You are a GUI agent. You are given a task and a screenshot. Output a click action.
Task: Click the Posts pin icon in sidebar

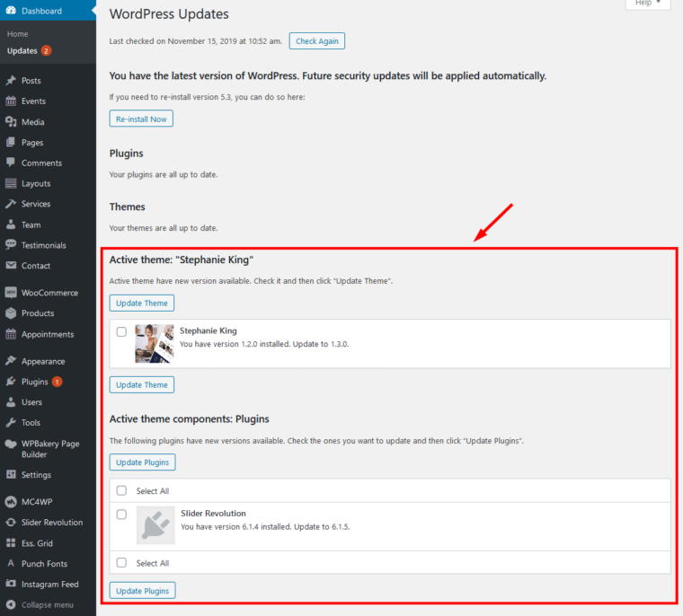click(x=11, y=81)
